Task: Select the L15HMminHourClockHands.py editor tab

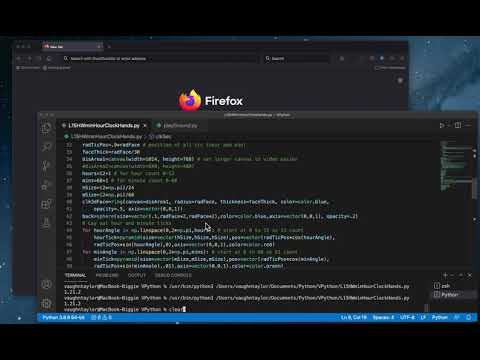Action: [x=104, y=125]
